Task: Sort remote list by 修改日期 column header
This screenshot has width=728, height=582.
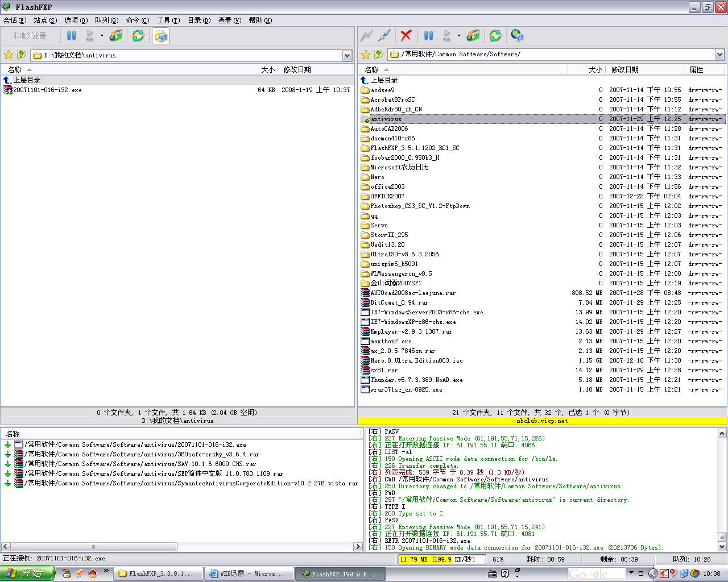Action: click(624, 69)
